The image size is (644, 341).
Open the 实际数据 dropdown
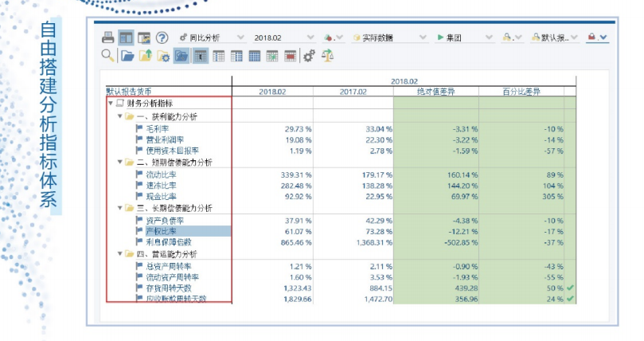point(383,37)
